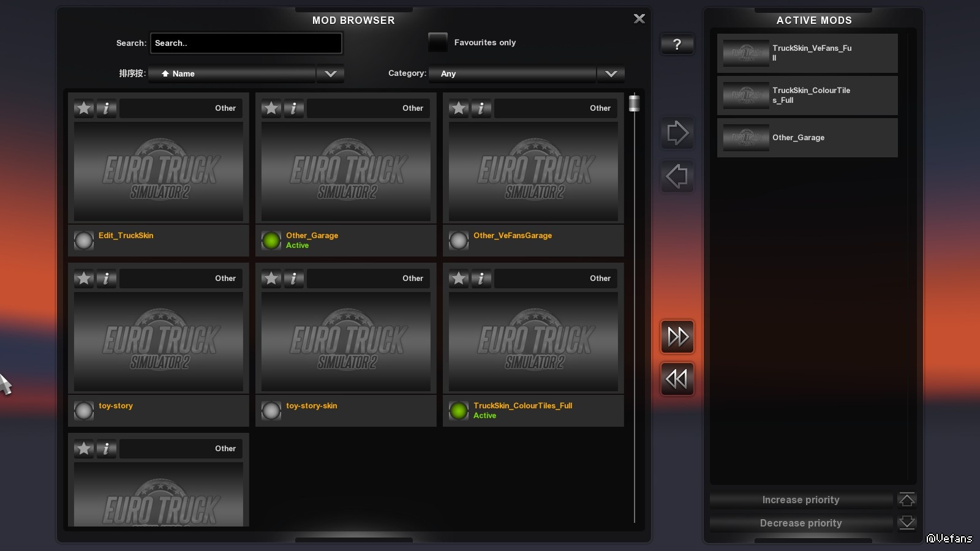Activate all mods with the double right arrow
The height and width of the screenshot is (551, 980).
[677, 337]
